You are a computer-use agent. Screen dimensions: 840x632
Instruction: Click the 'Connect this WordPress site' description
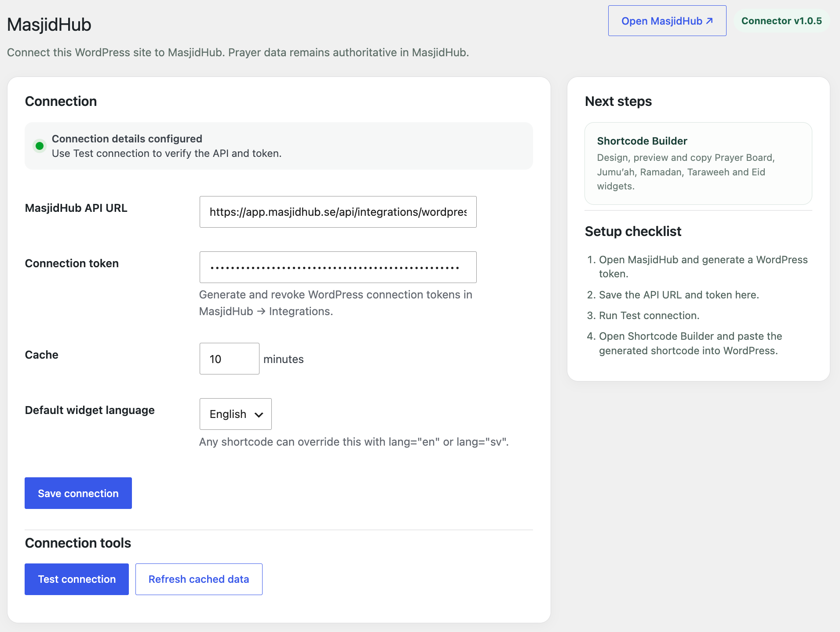(238, 52)
